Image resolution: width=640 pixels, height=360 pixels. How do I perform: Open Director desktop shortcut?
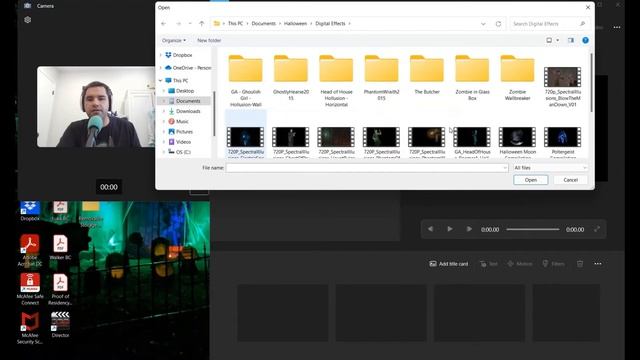[60, 325]
